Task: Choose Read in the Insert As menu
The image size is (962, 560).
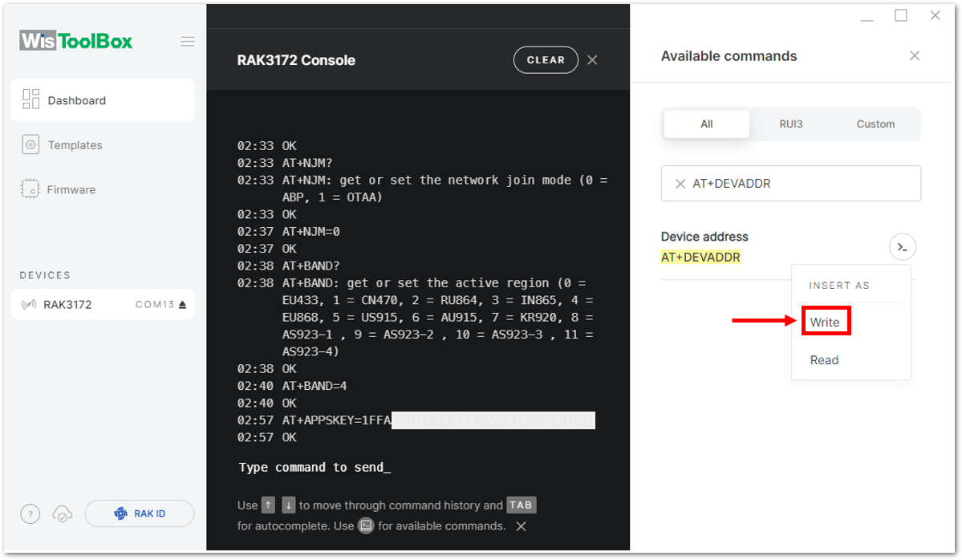Action: click(x=824, y=360)
